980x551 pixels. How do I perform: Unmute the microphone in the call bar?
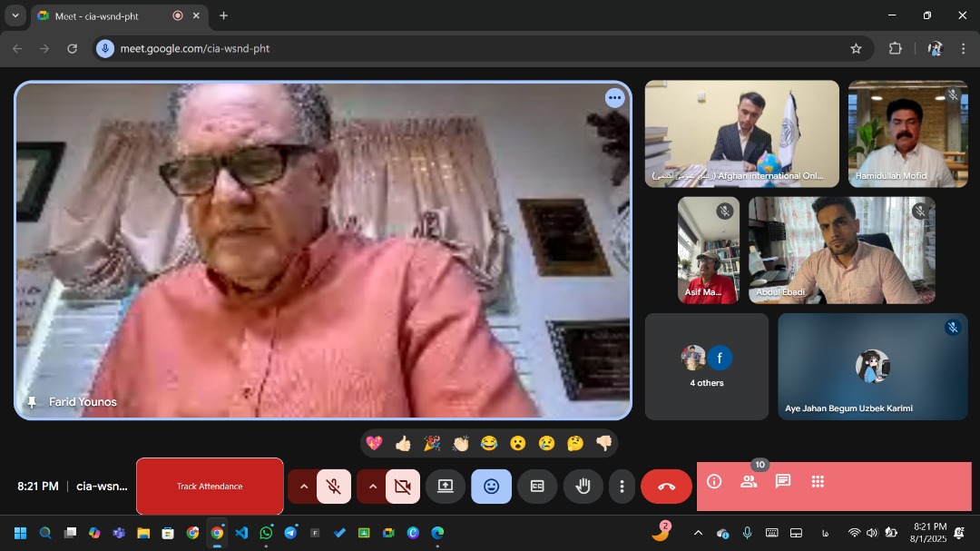(x=334, y=487)
